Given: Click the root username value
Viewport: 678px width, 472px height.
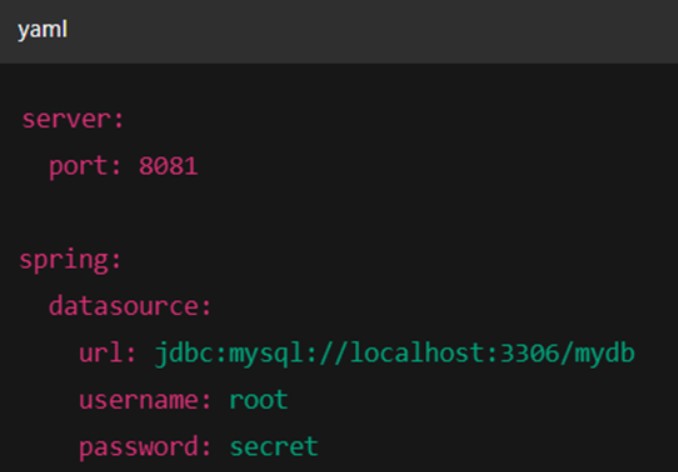Looking at the screenshot, I should point(258,400).
